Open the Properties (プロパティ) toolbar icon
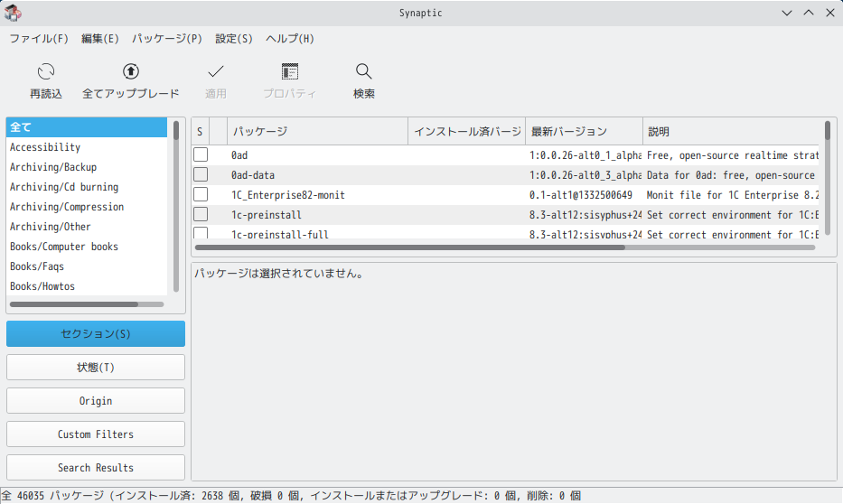843x504 pixels. (290, 71)
